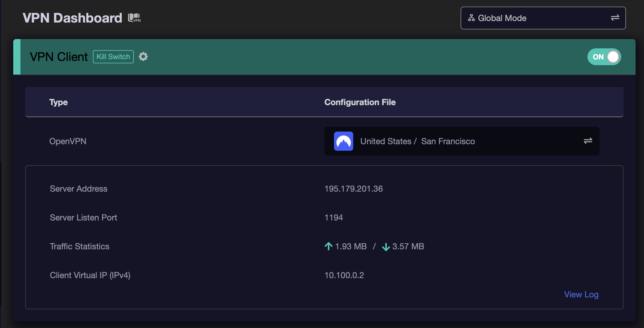Click the NordVPN provider logo
The height and width of the screenshot is (328, 644).
click(343, 141)
